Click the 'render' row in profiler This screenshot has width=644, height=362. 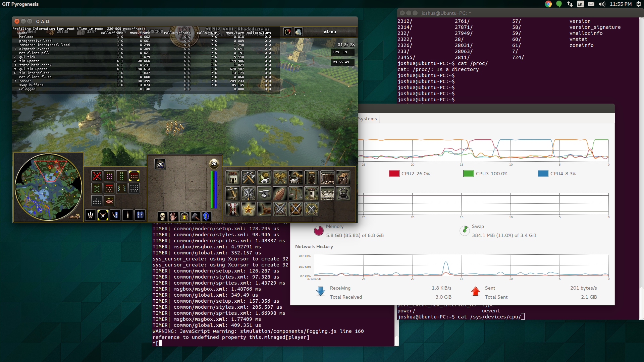coord(146,81)
